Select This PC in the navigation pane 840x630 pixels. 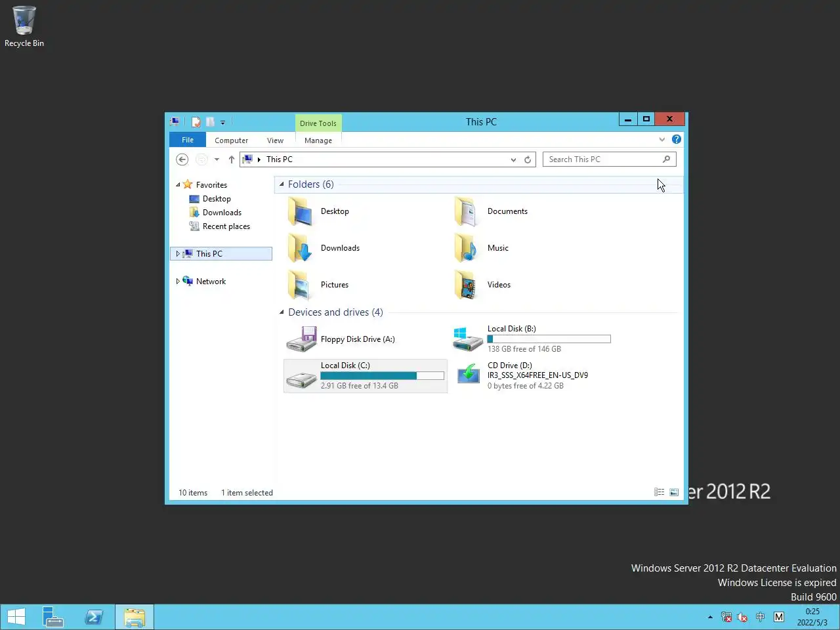[209, 254]
